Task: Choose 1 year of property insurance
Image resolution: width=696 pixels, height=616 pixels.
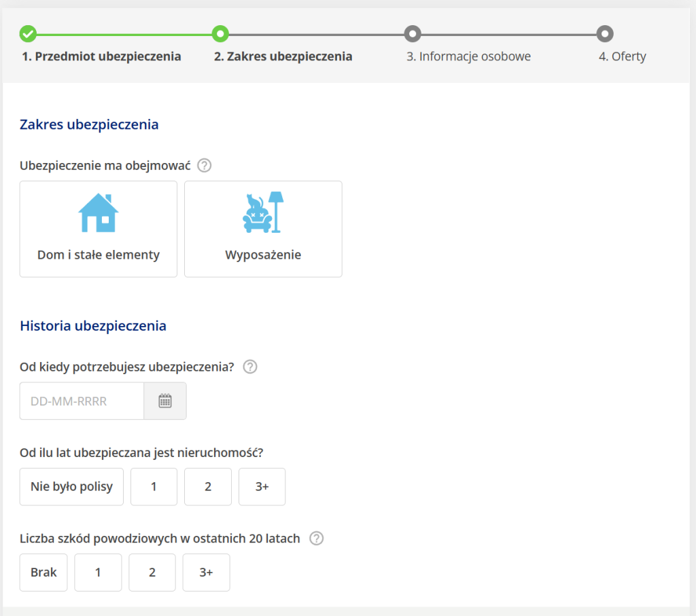Action: coord(154,487)
